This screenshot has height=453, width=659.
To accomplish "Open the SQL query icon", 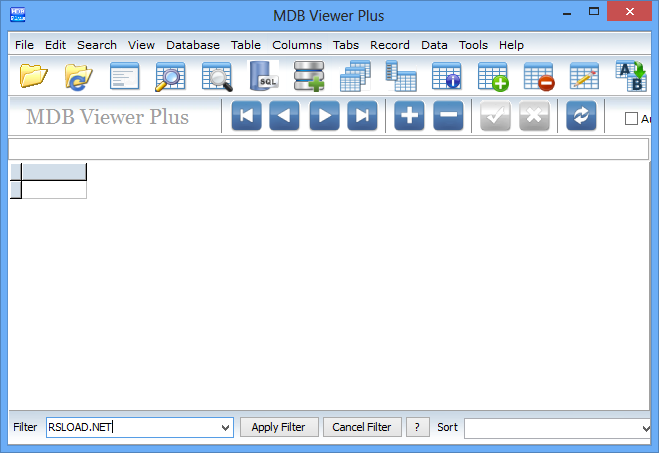I will point(264,76).
